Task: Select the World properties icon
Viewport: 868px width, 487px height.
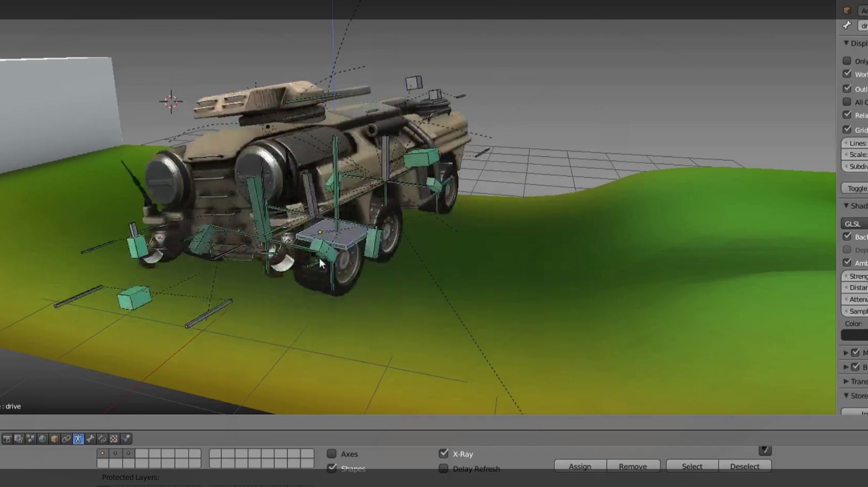Action: click(41, 439)
